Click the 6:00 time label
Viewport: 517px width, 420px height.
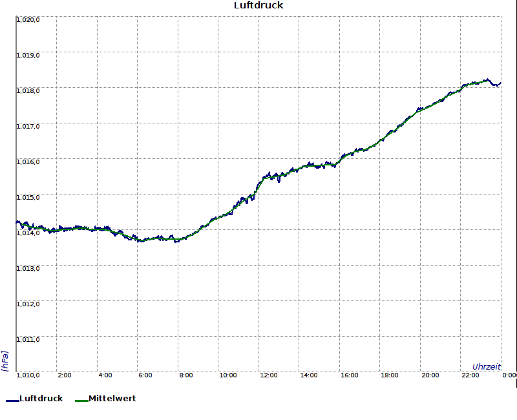pyautogui.click(x=145, y=375)
